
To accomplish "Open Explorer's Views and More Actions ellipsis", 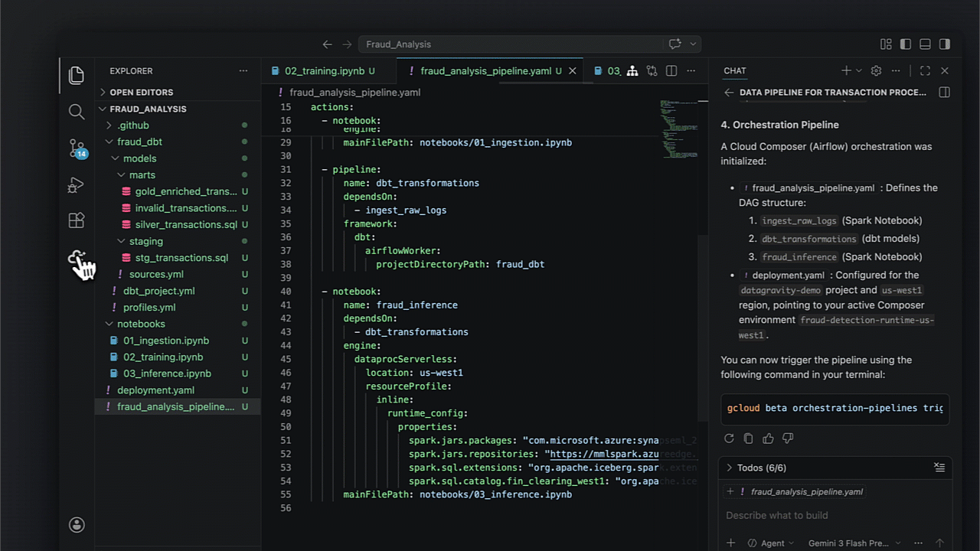I will [243, 70].
